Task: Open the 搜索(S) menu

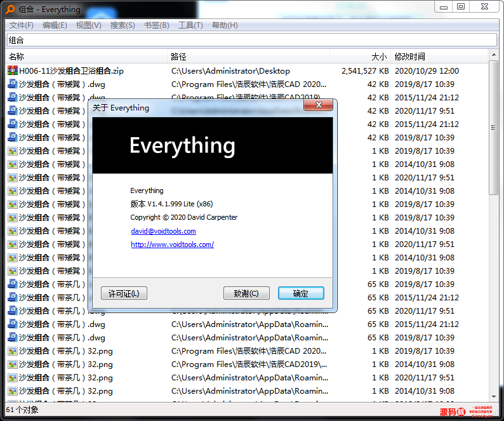Action: (123, 25)
